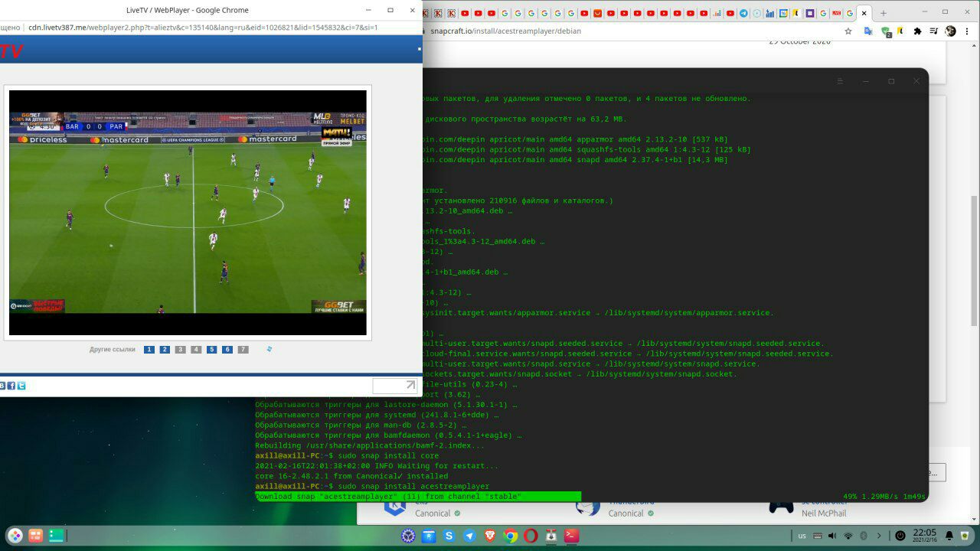This screenshot has height=551, width=980.
Task: Launch the blue app store icon in the dock
Action: [x=429, y=536]
